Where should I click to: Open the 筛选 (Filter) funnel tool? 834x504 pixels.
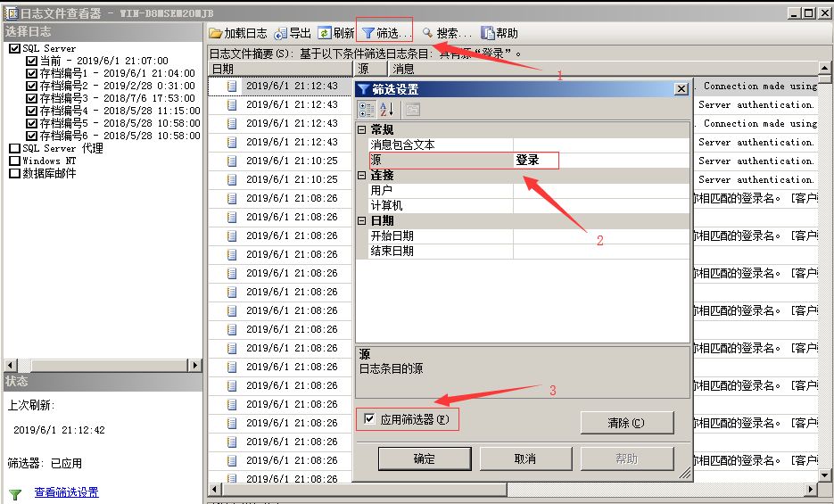tap(368, 33)
